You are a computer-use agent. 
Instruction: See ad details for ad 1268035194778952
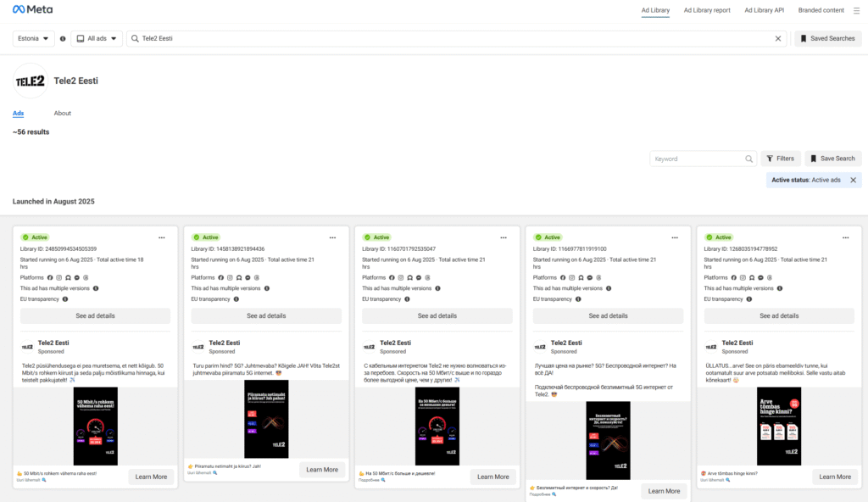coord(779,315)
